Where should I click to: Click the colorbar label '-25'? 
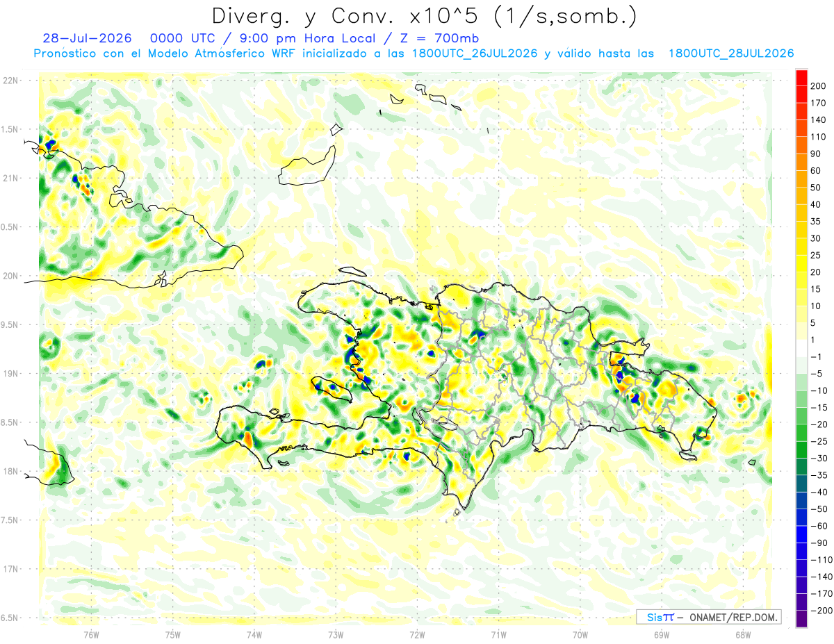pos(819,442)
